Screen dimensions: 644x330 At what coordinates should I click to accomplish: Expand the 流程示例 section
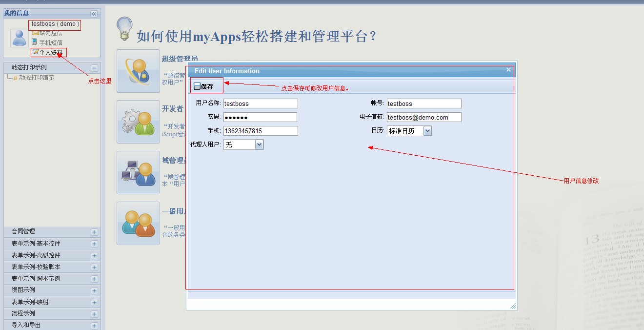pos(94,314)
